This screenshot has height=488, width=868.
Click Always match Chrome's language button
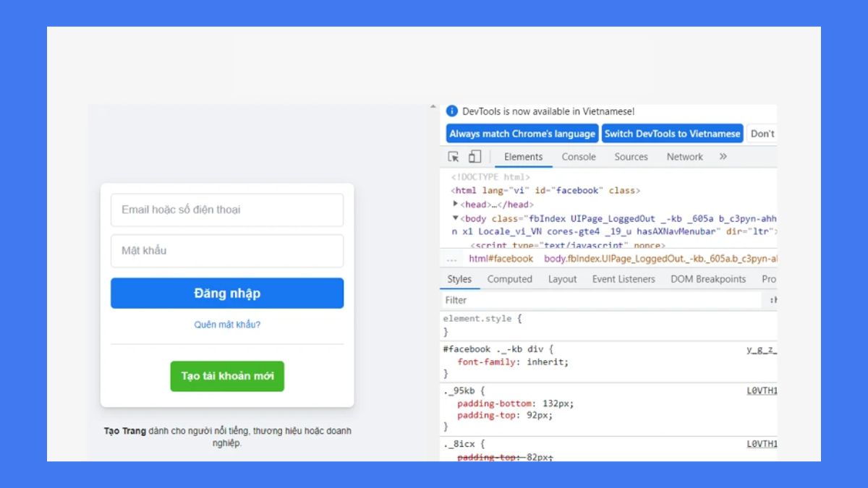tap(522, 134)
